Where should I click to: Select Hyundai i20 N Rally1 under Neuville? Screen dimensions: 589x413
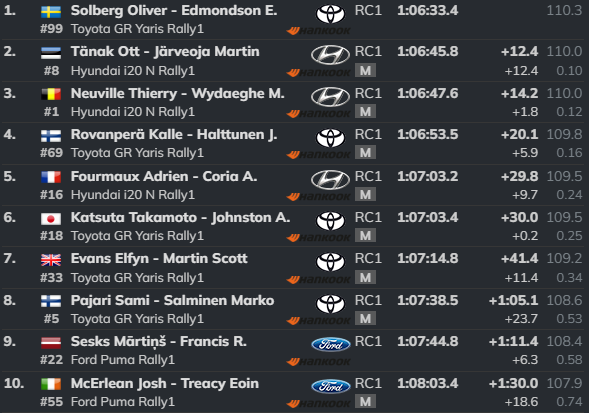coord(133,112)
